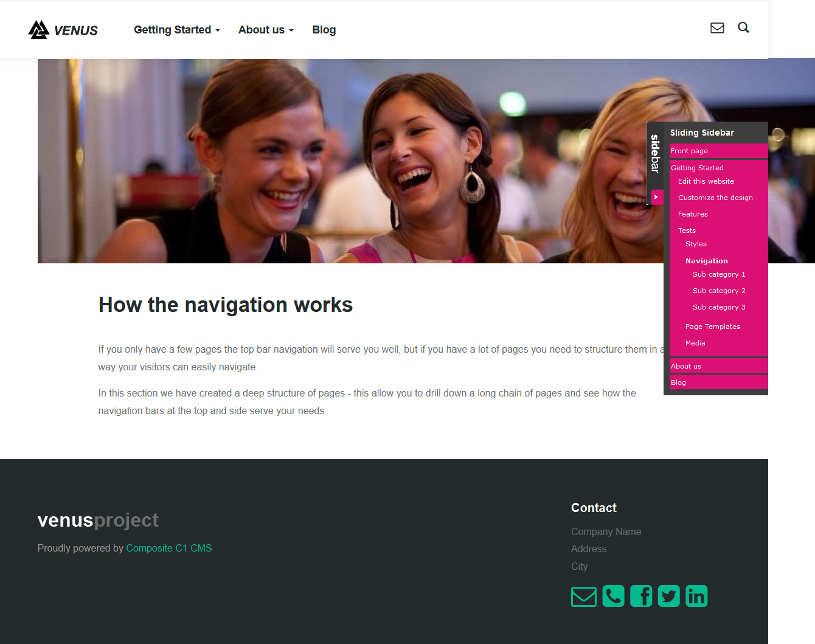Open the LinkedIn icon in footer
The width and height of the screenshot is (815, 644).
(696, 596)
